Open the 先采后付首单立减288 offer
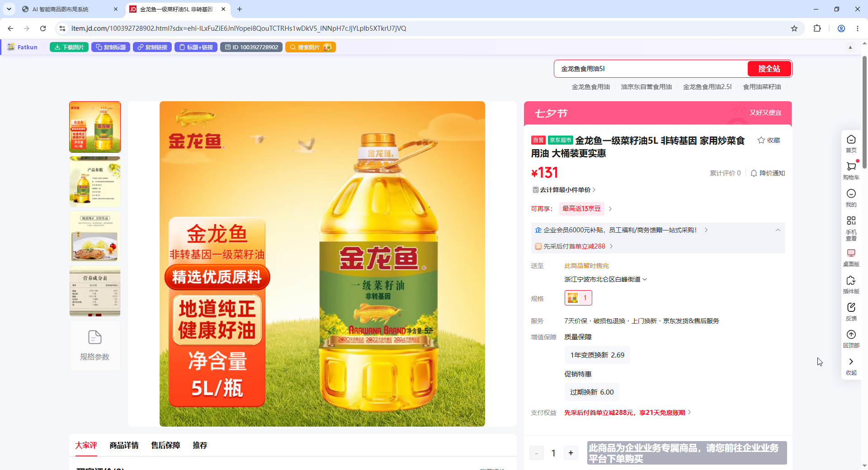This screenshot has height=470, width=868. tap(574, 246)
